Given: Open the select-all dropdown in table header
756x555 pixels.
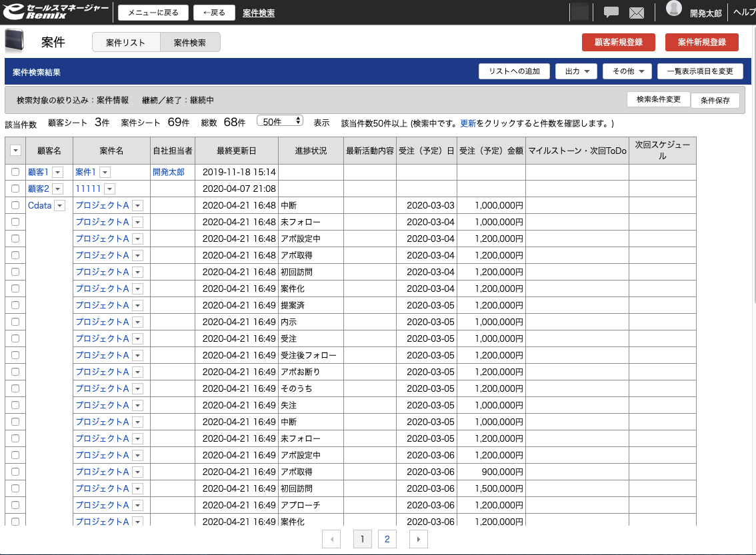Looking at the screenshot, I should (x=15, y=151).
